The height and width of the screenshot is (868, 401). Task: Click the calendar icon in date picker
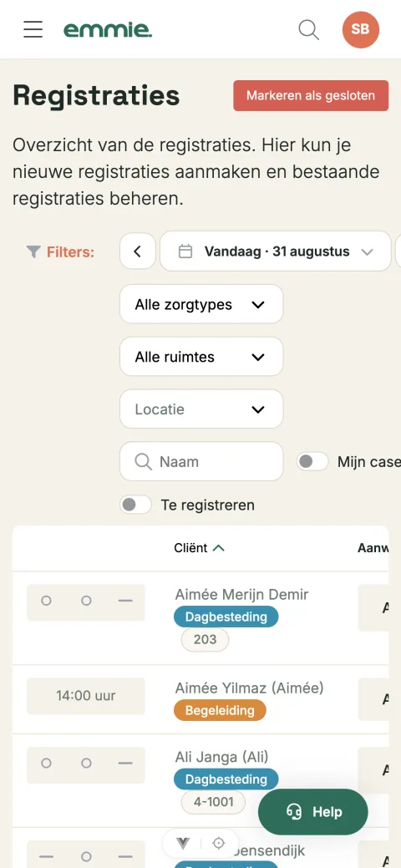pos(185,251)
